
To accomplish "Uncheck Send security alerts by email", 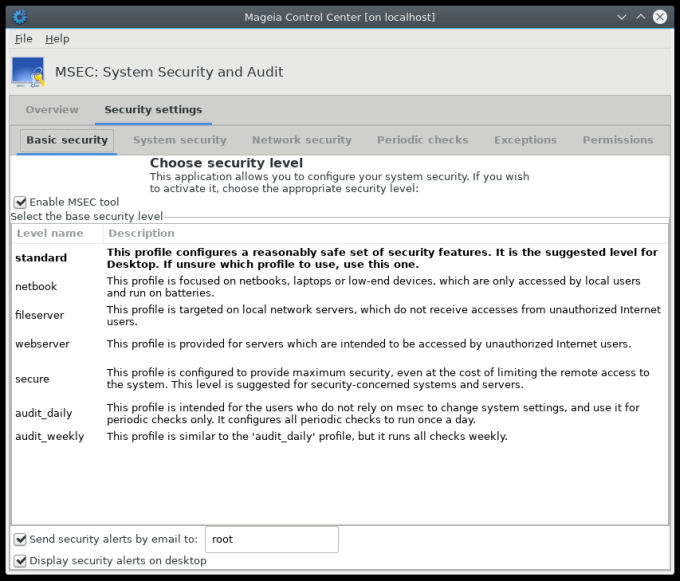I will pos(21,539).
